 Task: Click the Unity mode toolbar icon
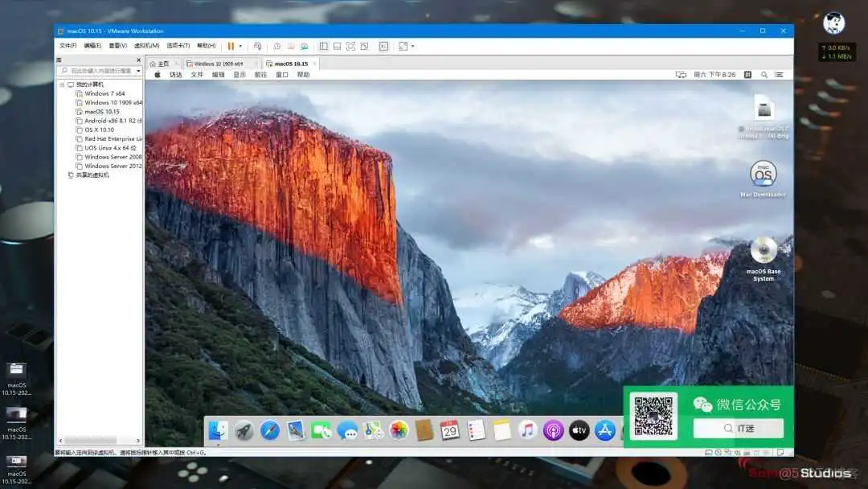[x=364, y=46]
